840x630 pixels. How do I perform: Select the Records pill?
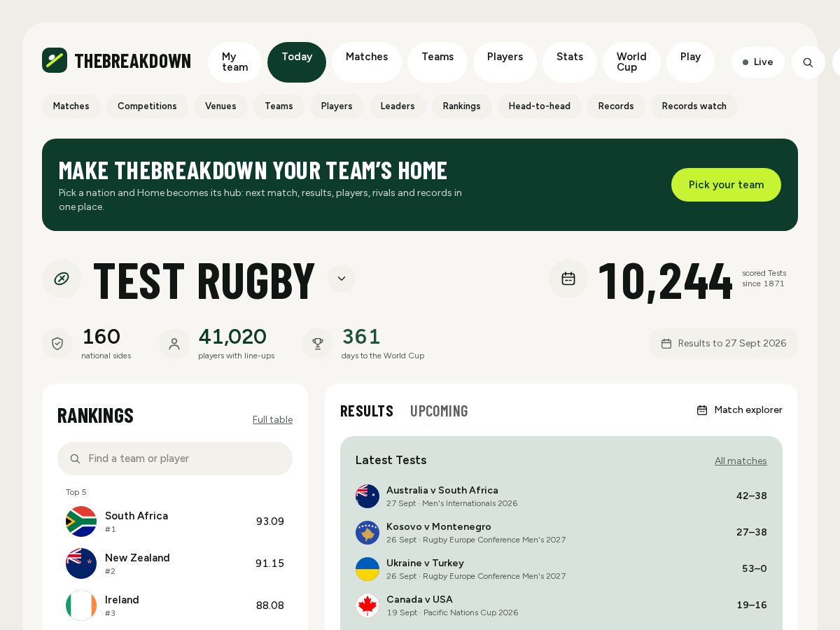[616, 106]
